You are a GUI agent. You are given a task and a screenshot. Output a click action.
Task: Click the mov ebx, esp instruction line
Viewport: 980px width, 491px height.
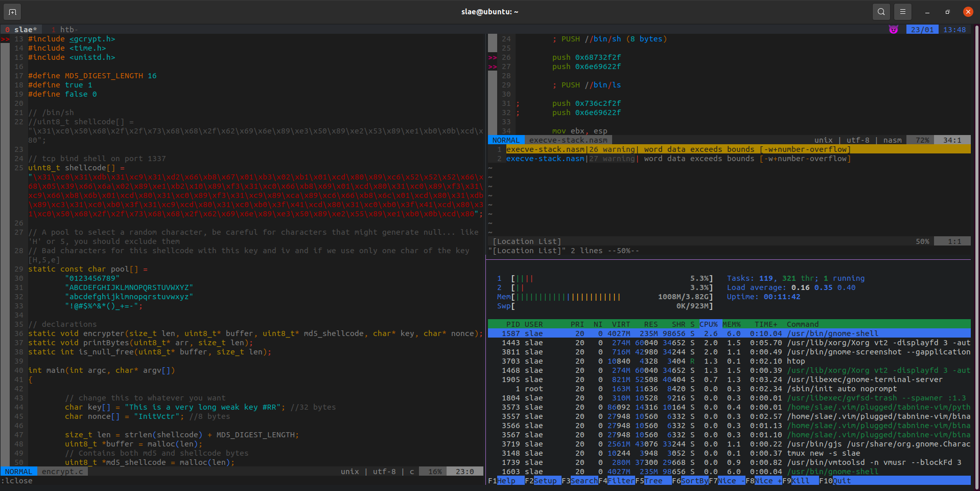(x=579, y=131)
